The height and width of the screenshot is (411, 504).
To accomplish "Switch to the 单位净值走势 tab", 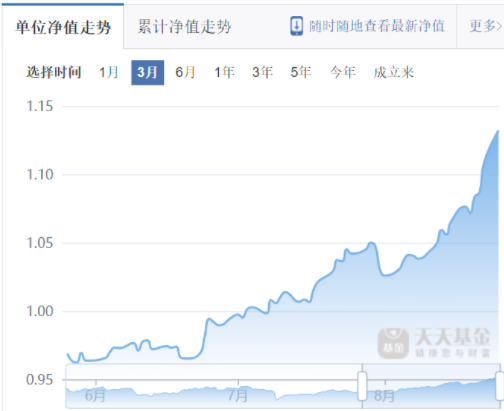I will click(x=63, y=27).
